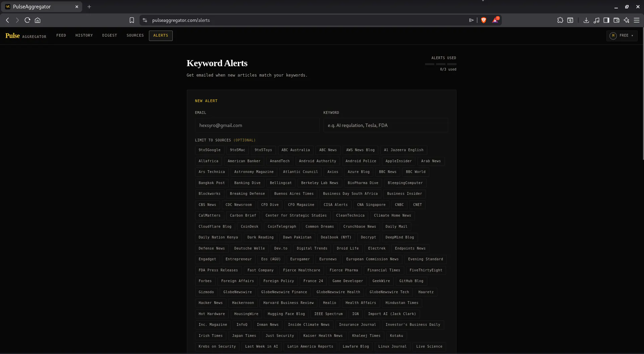Choose the Krebs on Security source
Screen dimensions: 644x354
[217, 347]
